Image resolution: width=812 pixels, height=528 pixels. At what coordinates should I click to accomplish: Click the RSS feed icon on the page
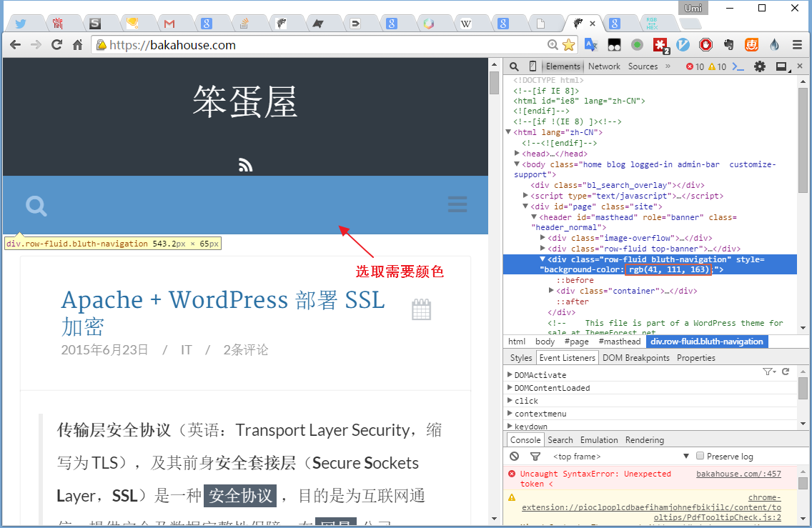pyautogui.click(x=245, y=166)
